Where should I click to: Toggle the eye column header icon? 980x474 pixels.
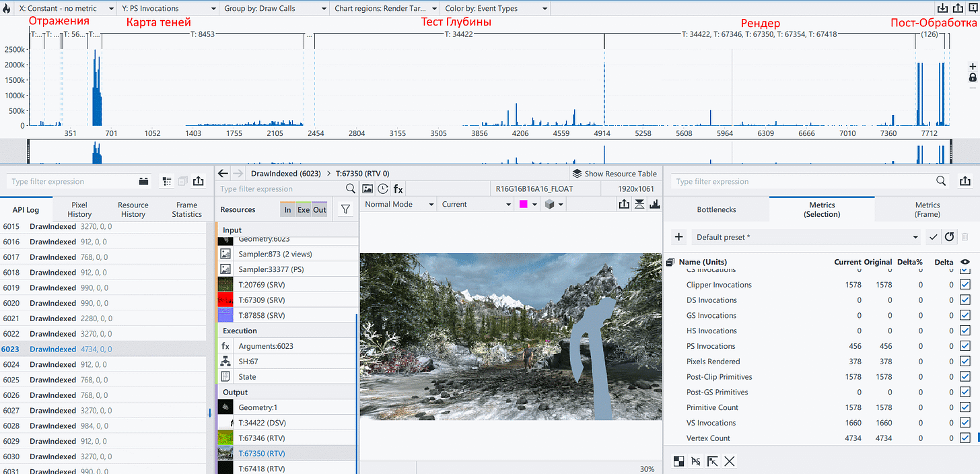coord(966,262)
